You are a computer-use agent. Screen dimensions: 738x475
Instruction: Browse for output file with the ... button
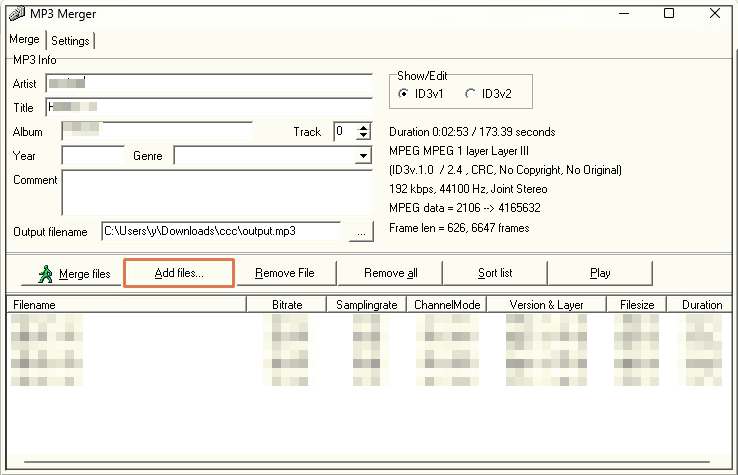click(361, 232)
